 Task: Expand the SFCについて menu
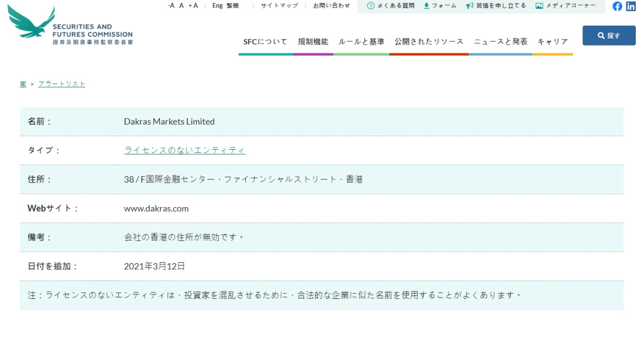(x=265, y=42)
